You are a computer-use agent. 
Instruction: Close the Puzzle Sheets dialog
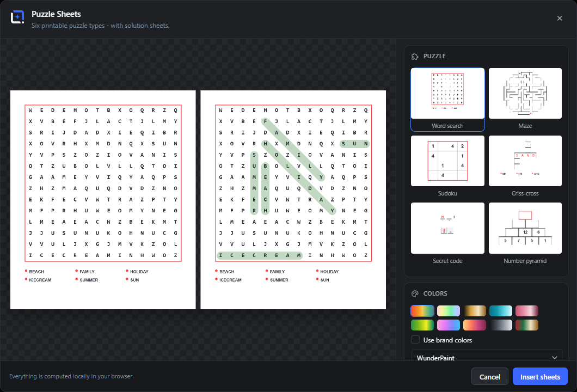pos(560,19)
